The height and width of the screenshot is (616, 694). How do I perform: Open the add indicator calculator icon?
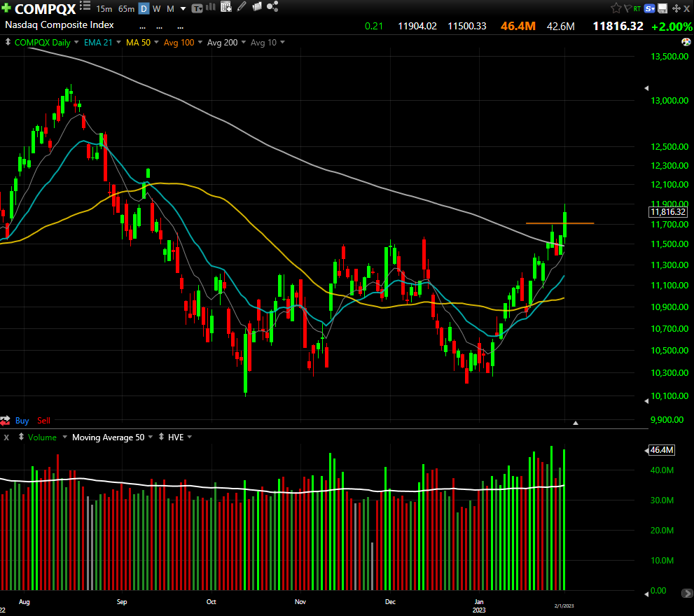pos(225,6)
